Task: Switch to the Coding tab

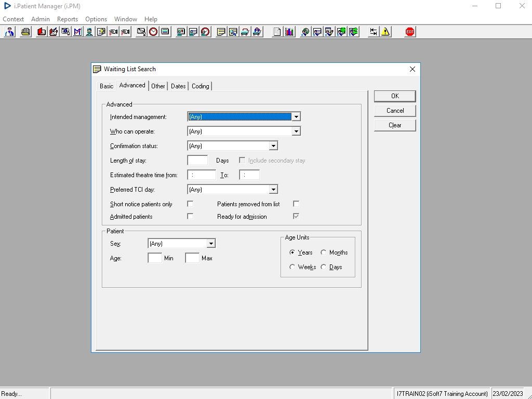Action: tap(200, 86)
